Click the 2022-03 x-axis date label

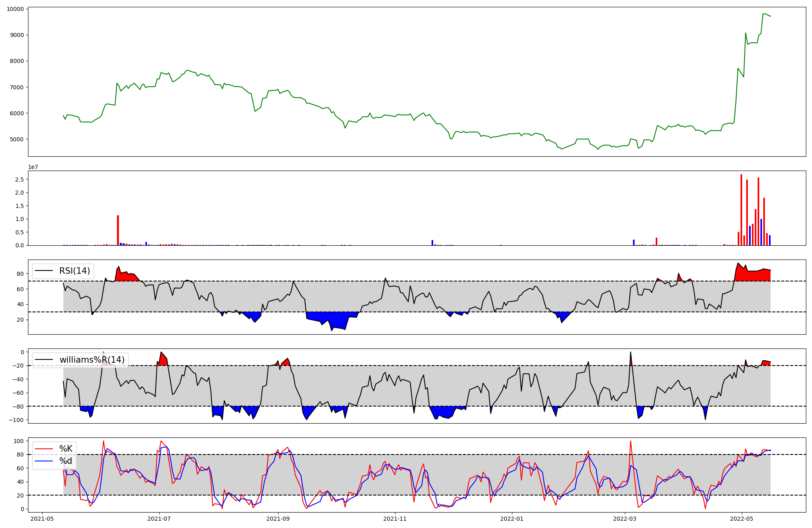pos(625,519)
